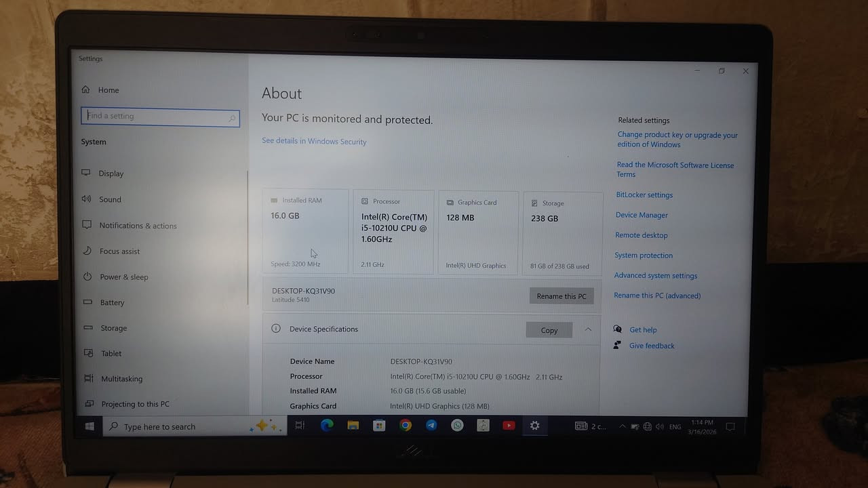The height and width of the screenshot is (488, 868).
Task: Open Device Manager link
Action: pos(642,215)
